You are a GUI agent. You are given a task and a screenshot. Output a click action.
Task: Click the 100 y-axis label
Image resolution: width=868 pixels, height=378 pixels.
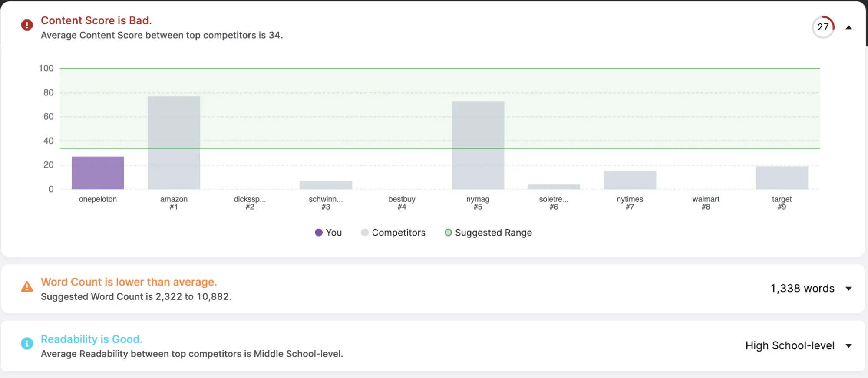tap(46, 68)
